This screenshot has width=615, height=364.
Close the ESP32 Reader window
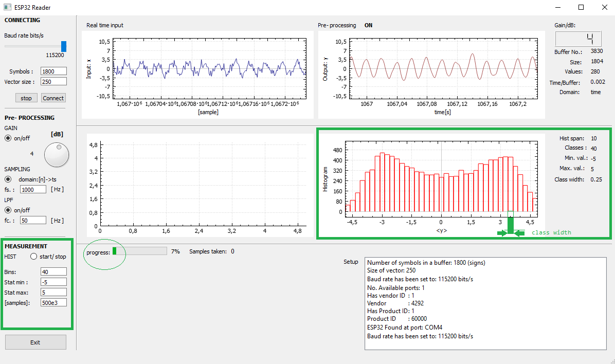(x=604, y=7)
